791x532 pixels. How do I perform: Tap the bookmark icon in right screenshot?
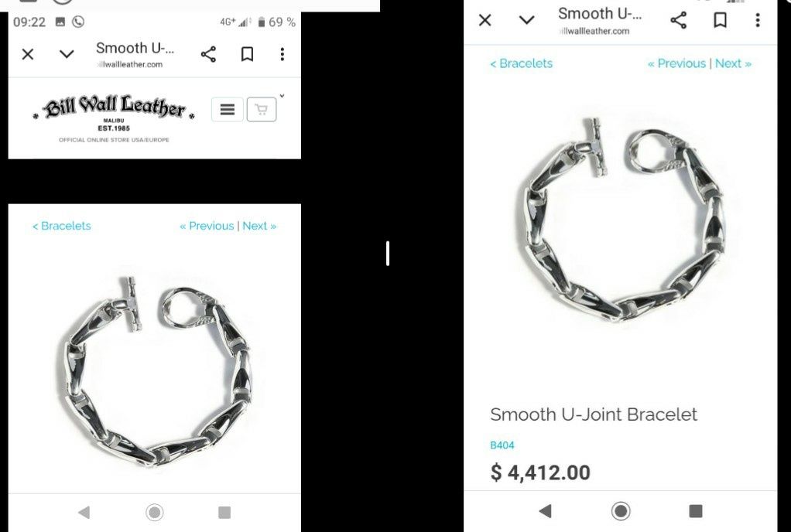pyautogui.click(x=721, y=20)
